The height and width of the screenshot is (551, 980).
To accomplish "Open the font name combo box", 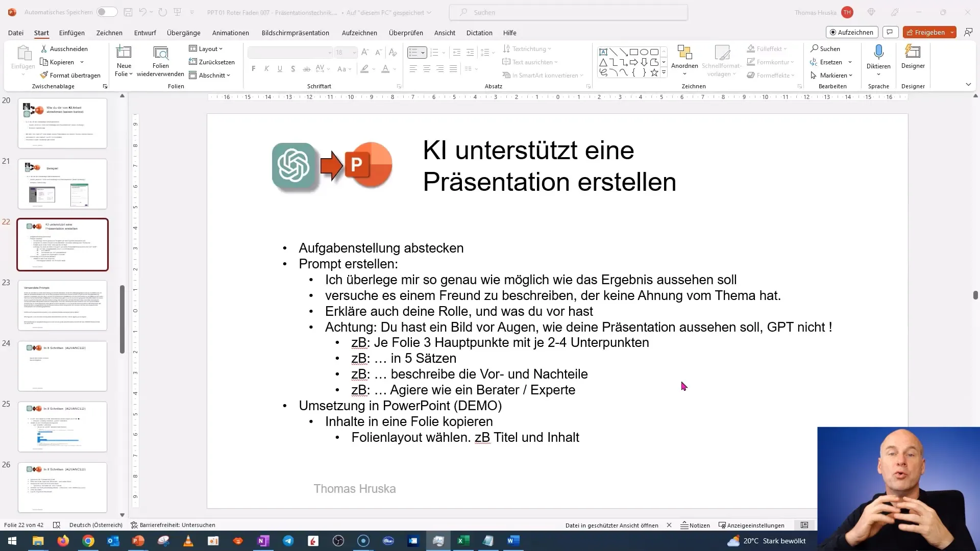I will pyautogui.click(x=290, y=53).
